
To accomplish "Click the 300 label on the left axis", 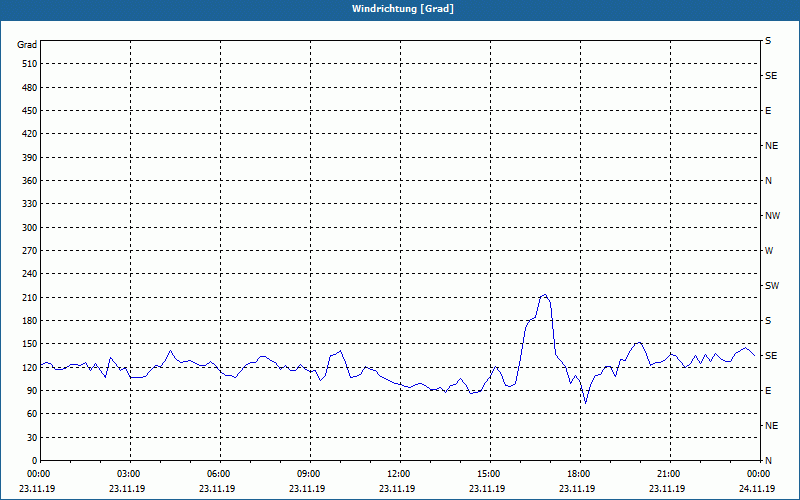I will 30,228.
